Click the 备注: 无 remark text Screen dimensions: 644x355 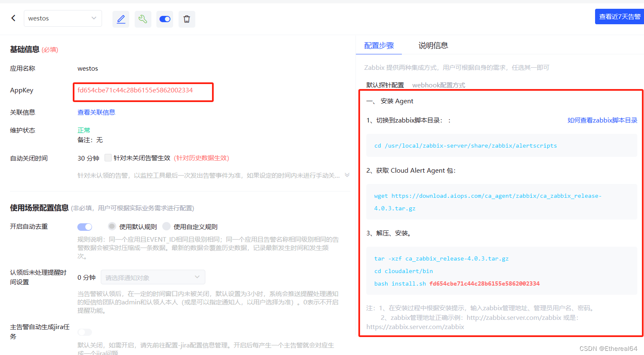pyautogui.click(x=90, y=140)
